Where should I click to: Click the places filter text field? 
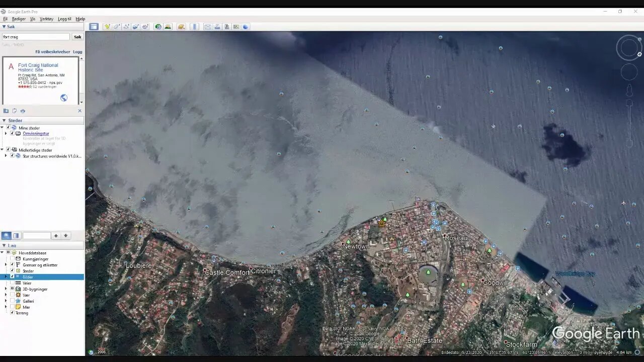point(36,235)
